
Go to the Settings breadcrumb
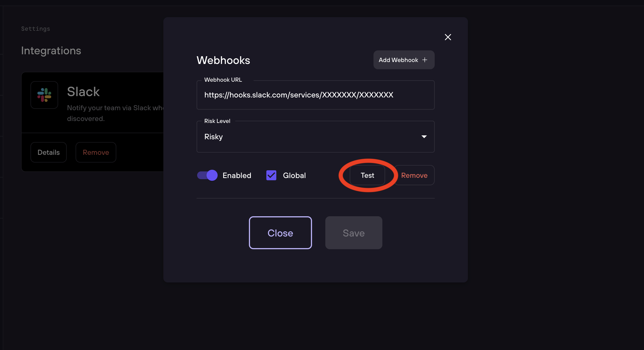coord(36,29)
